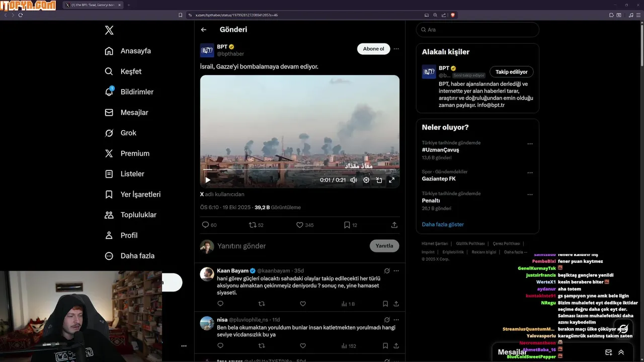Screen dimensions: 644x362
Task: Open nisa's profile name
Action: (222, 320)
